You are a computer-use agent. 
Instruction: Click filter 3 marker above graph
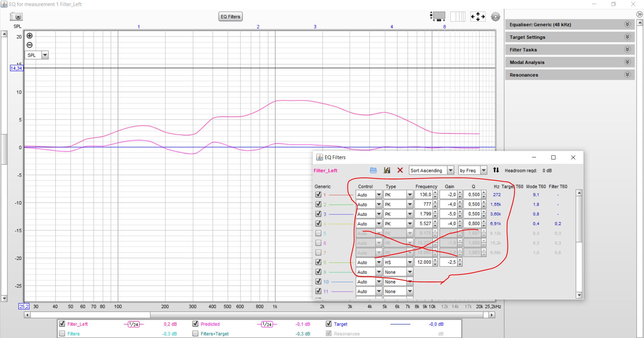(x=315, y=27)
